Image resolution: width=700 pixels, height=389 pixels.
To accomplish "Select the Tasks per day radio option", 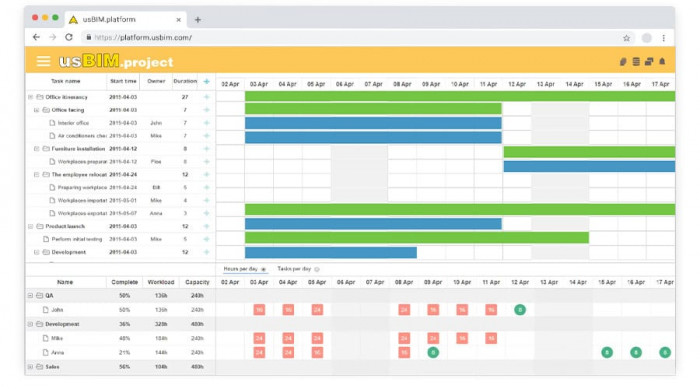I will click(317, 269).
